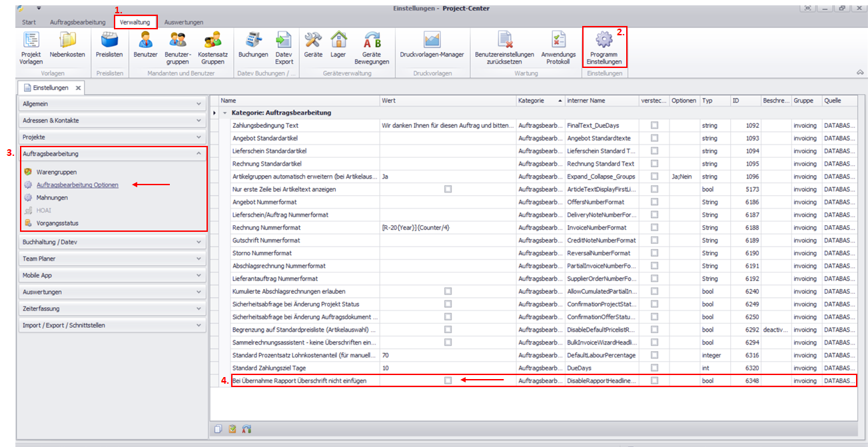Enable 'Bei Übernahme Rapport Überschrift nicht einfügen' checkbox

pyautogui.click(x=448, y=380)
